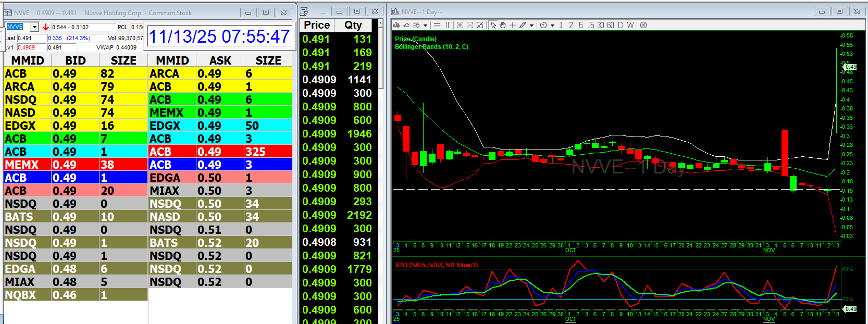
Task: Open the pencil drawing tool dropdown arrow
Action: coord(531,25)
